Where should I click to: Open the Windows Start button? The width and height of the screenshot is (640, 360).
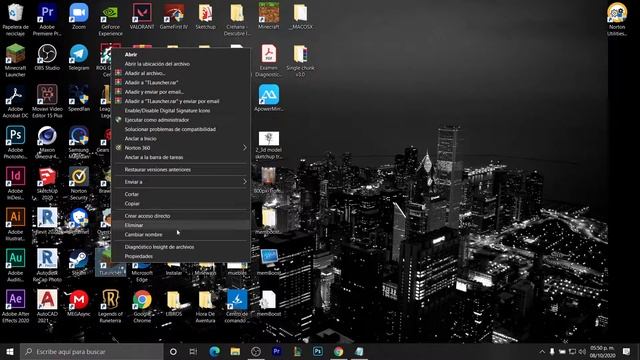tap(10, 351)
